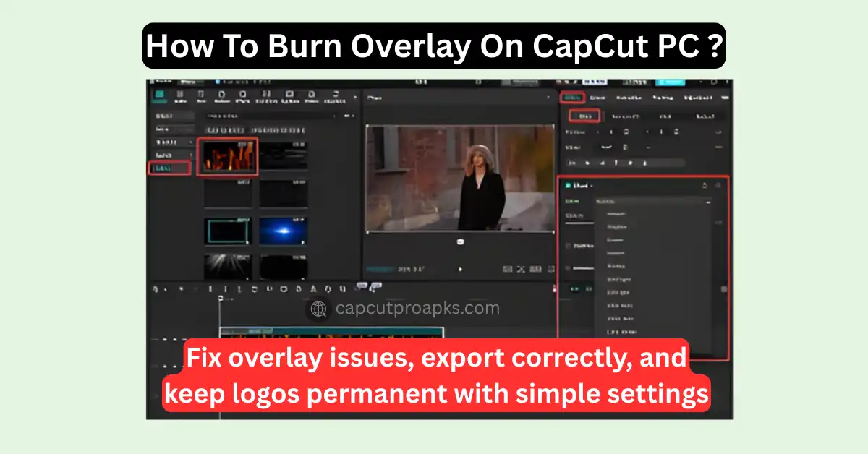Switch to the right panel Adjustment tab

click(697, 97)
